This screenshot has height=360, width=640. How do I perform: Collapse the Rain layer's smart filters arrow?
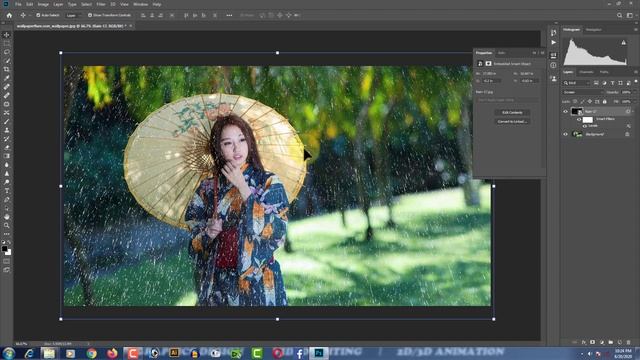click(x=633, y=111)
